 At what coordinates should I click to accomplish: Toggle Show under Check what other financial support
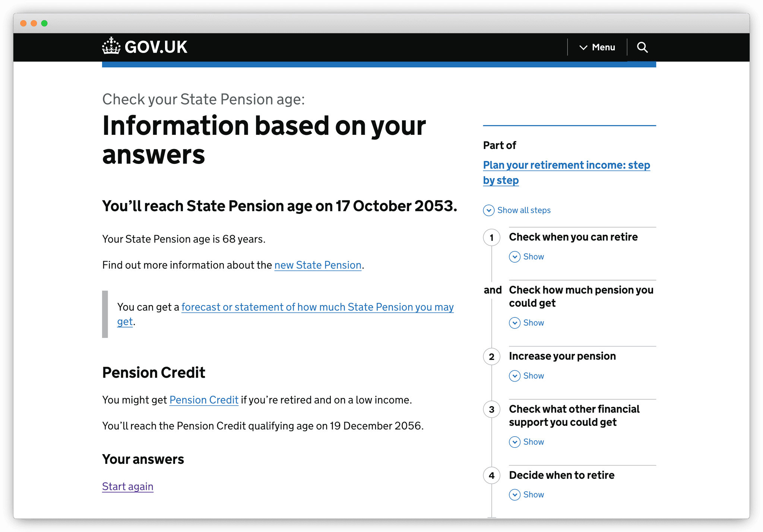tap(526, 442)
